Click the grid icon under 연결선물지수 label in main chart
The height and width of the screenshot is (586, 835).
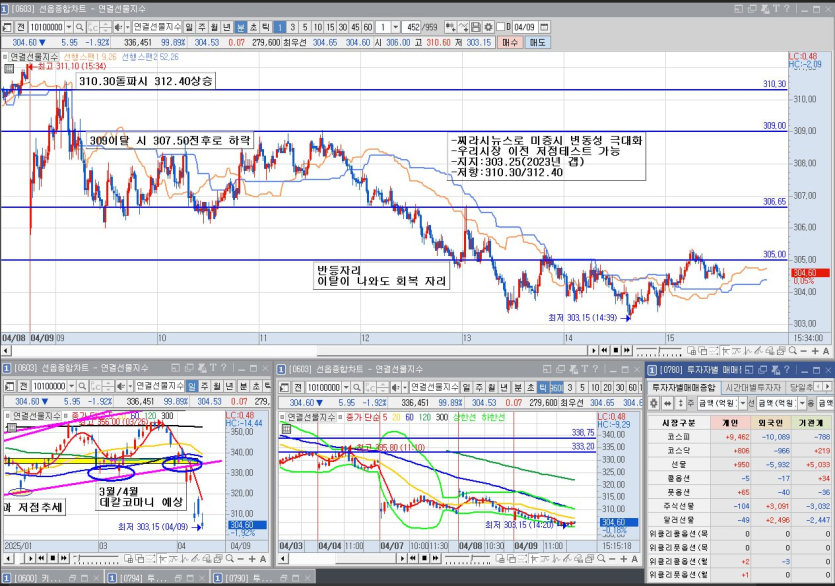[x=9, y=68]
